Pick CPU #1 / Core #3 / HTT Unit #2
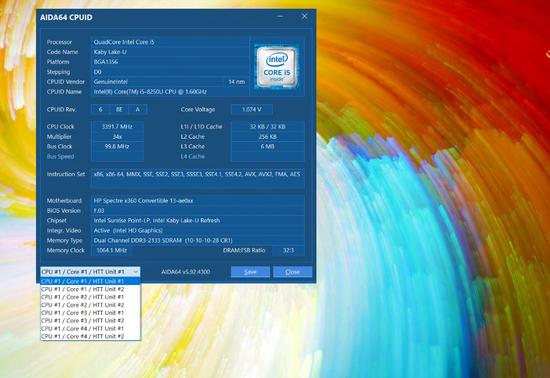This screenshot has height=378, width=550. tap(90, 320)
